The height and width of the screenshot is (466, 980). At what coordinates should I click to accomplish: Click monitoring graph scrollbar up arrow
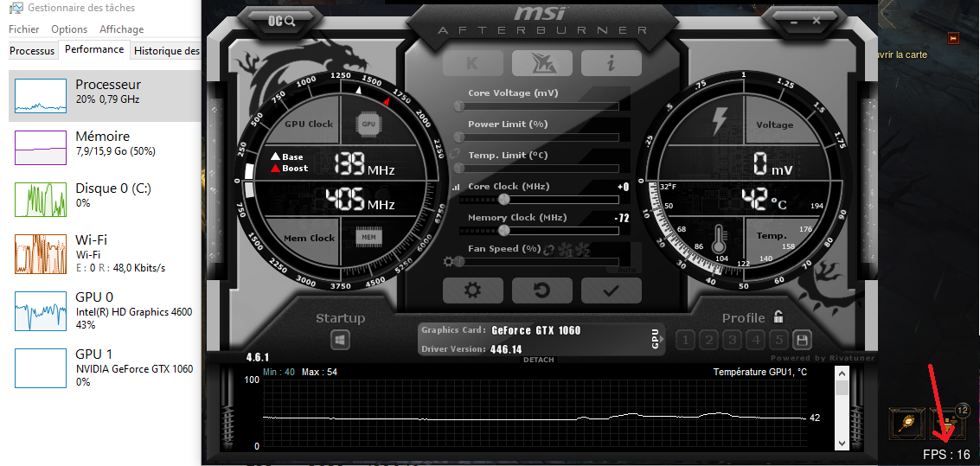point(842,373)
